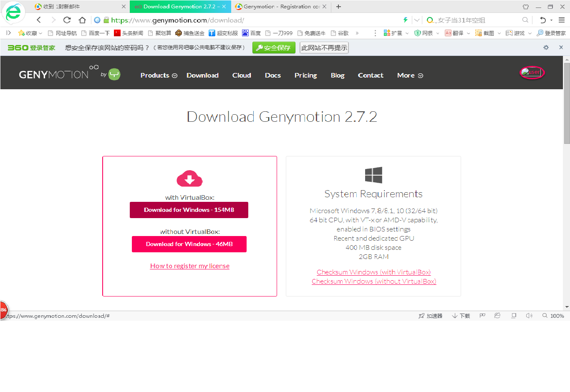Open 下载 downloads in status bar
The width and height of the screenshot is (570, 392).
click(x=461, y=316)
